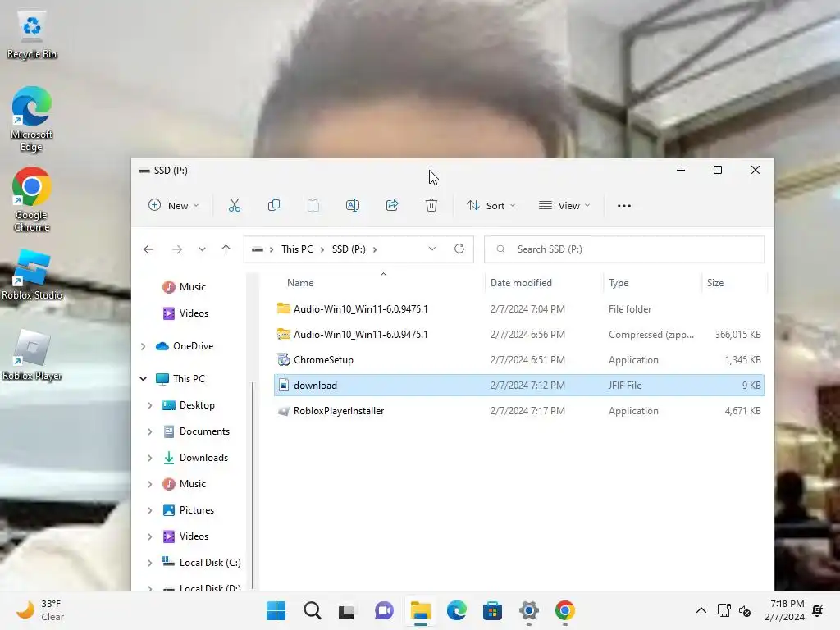Click the Share icon in toolbar
The height and width of the screenshot is (630, 840).
click(392, 206)
